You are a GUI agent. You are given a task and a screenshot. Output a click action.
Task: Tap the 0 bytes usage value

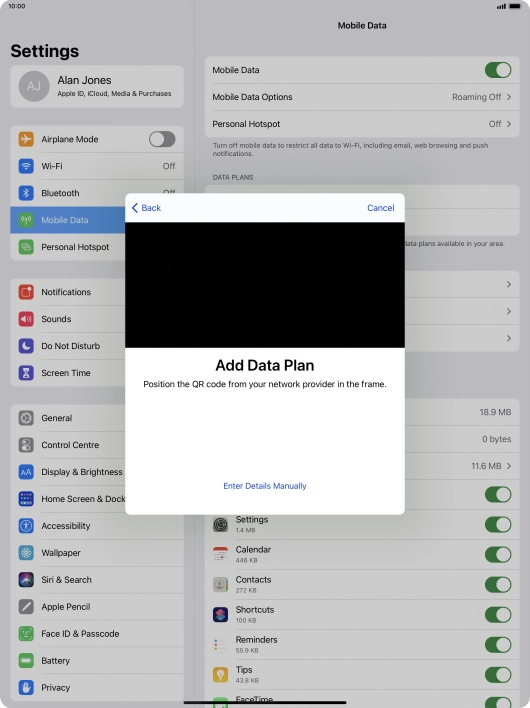(x=497, y=439)
